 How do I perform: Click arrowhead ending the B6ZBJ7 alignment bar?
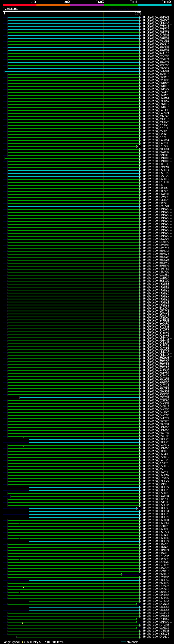click(x=122, y=574)
